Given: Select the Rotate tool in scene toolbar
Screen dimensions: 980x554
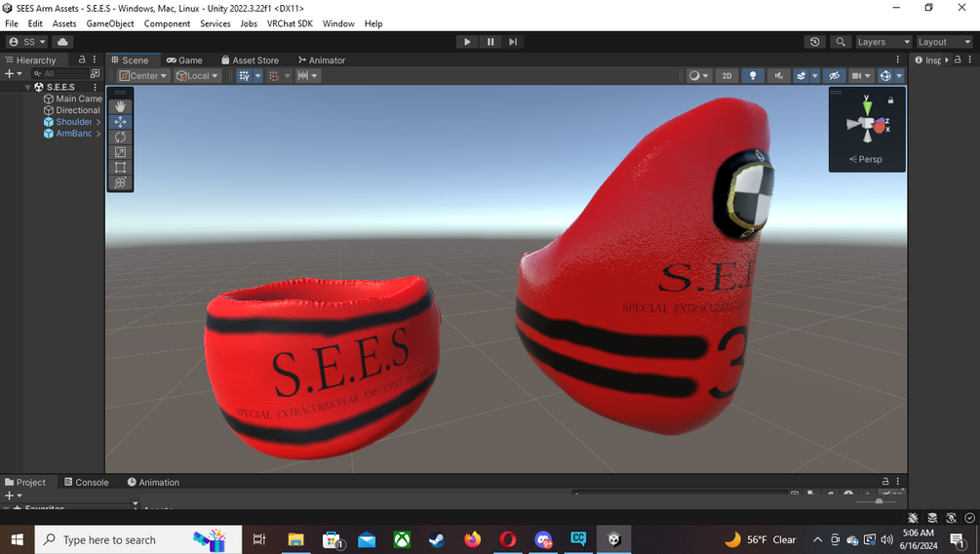Looking at the screenshot, I should [120, 137].
